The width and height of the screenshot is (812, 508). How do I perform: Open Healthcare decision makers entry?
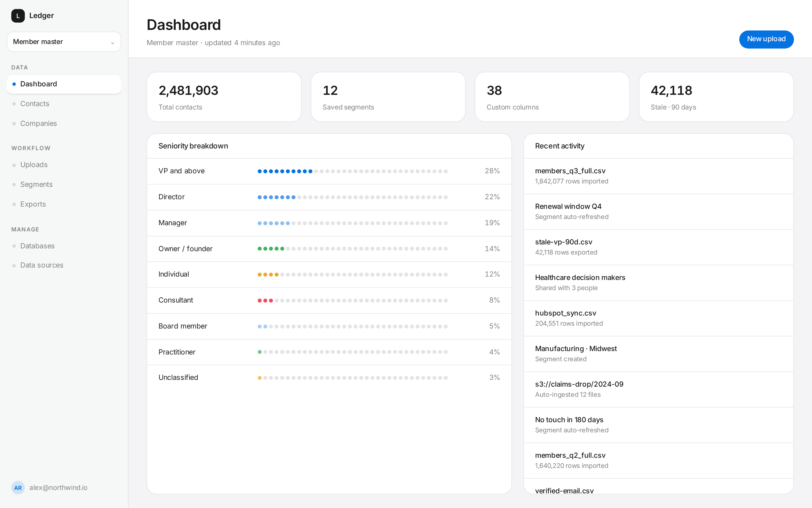tap(658, 283)
